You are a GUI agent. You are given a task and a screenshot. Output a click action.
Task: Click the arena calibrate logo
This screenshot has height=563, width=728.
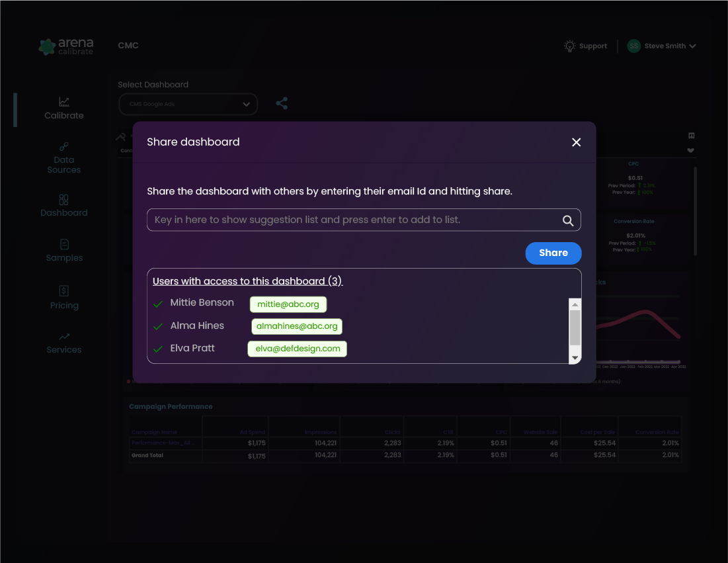click(66, 46)
